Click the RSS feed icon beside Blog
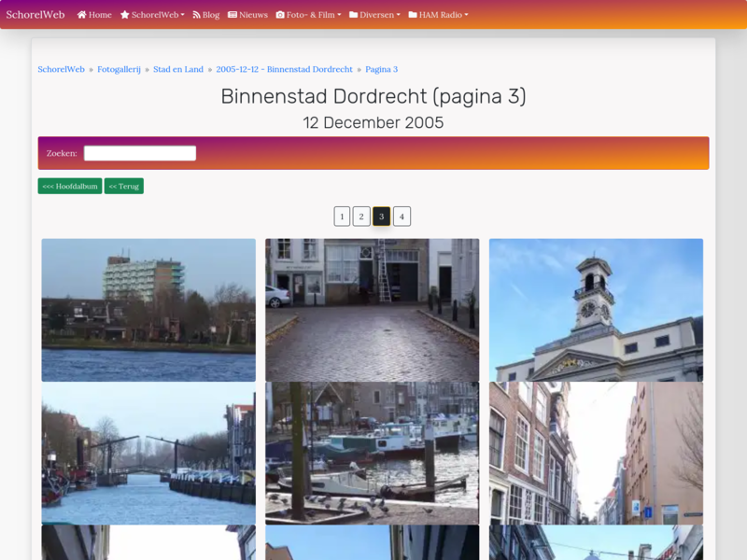Screen dimensions: 747x560 click(x=196, y=15)
